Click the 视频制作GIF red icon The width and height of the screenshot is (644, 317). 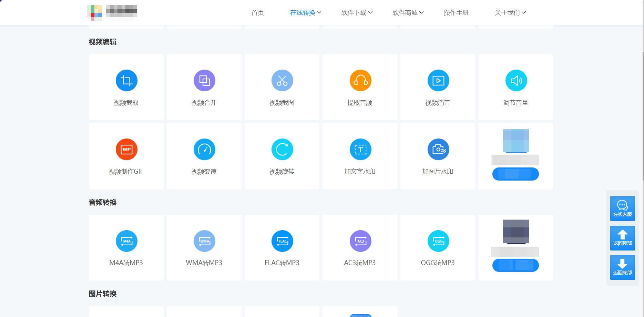tap(126, 150)
